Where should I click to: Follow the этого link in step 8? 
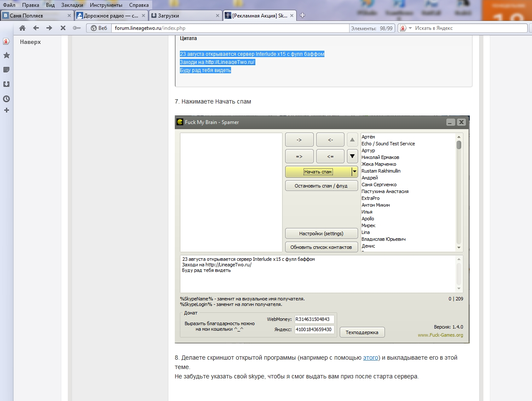click(370, 358)
